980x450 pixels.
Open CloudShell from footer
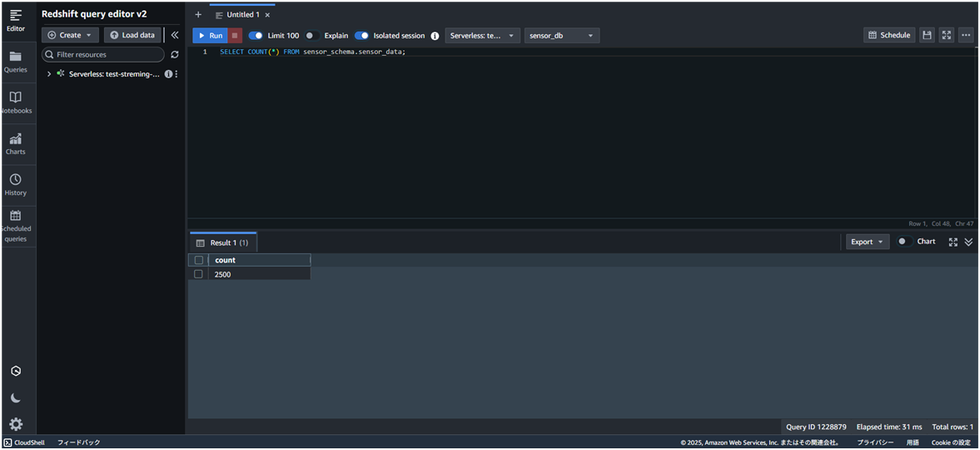[x=24, y=442]
